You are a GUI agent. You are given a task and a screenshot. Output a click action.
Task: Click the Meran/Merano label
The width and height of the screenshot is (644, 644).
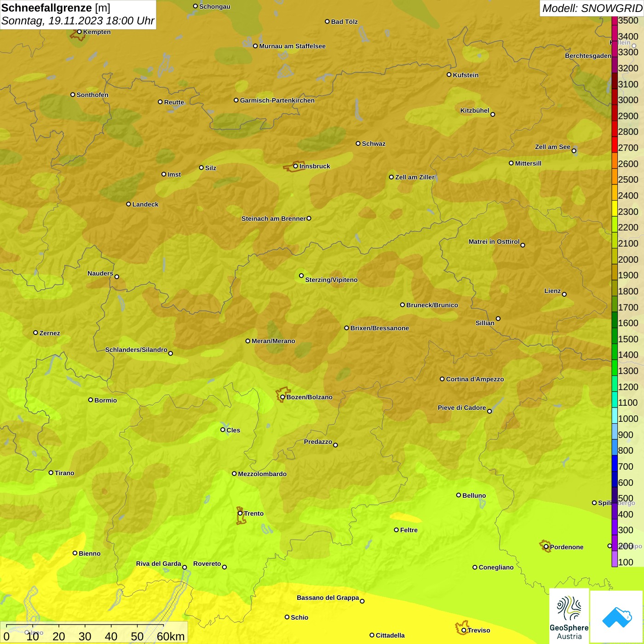coord(274,341)
